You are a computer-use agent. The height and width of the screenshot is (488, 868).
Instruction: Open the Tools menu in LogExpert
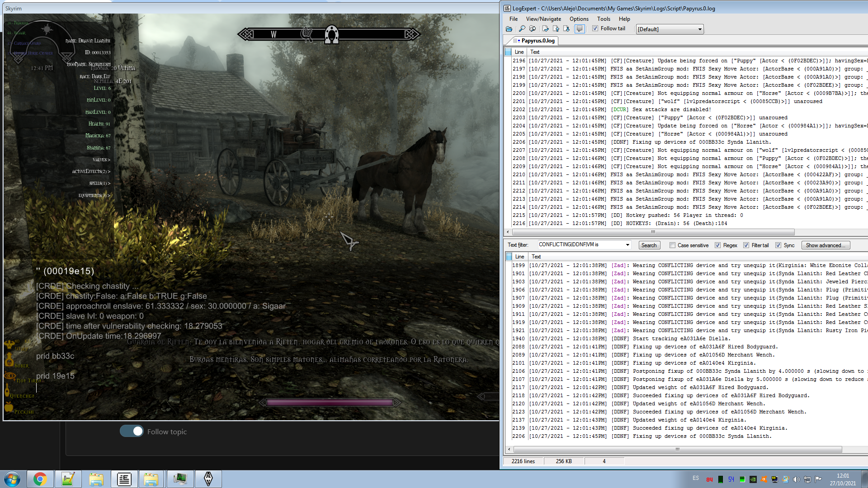point(604,19)
